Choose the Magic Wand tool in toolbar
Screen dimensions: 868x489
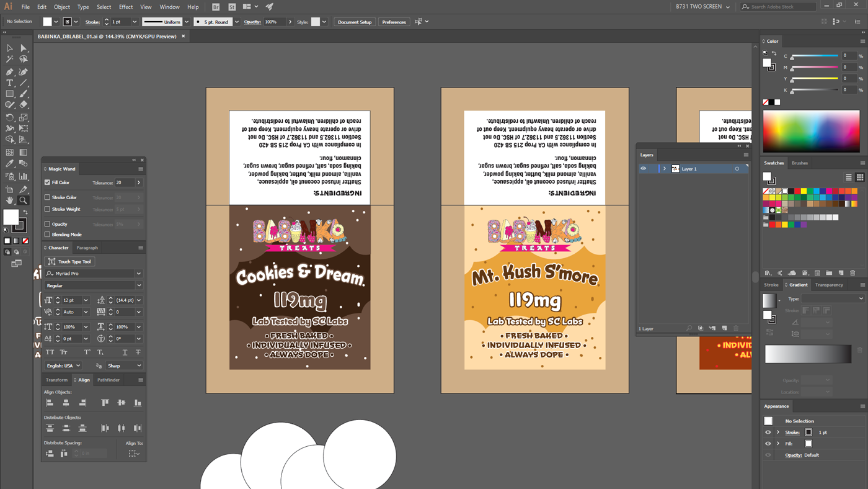(x=10, y=59)
